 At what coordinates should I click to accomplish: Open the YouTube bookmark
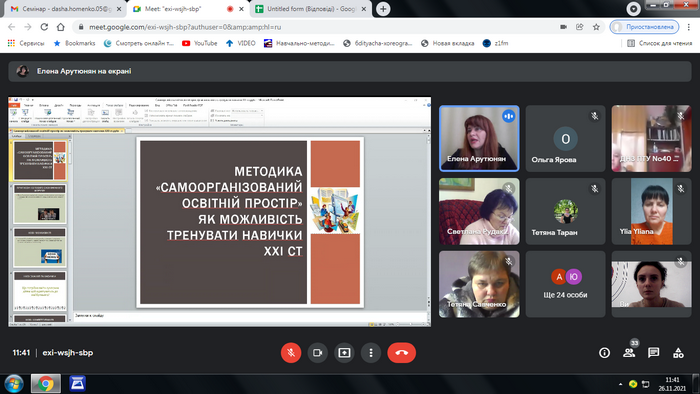click(200, 43)
